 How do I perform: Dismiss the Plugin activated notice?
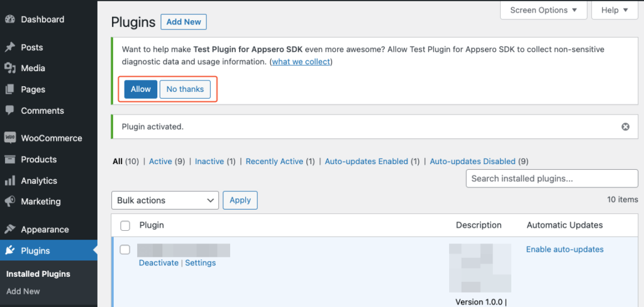[625, 126]
